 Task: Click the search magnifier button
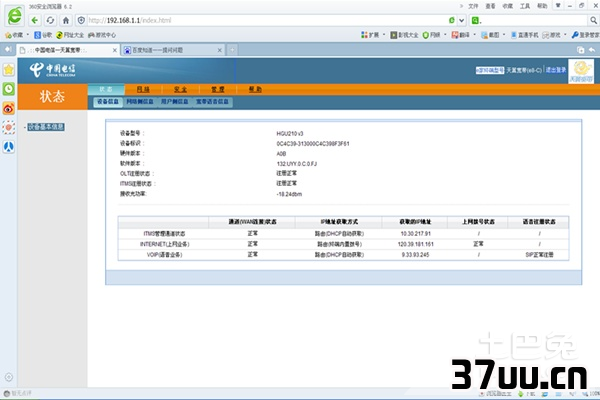(593, 20)
